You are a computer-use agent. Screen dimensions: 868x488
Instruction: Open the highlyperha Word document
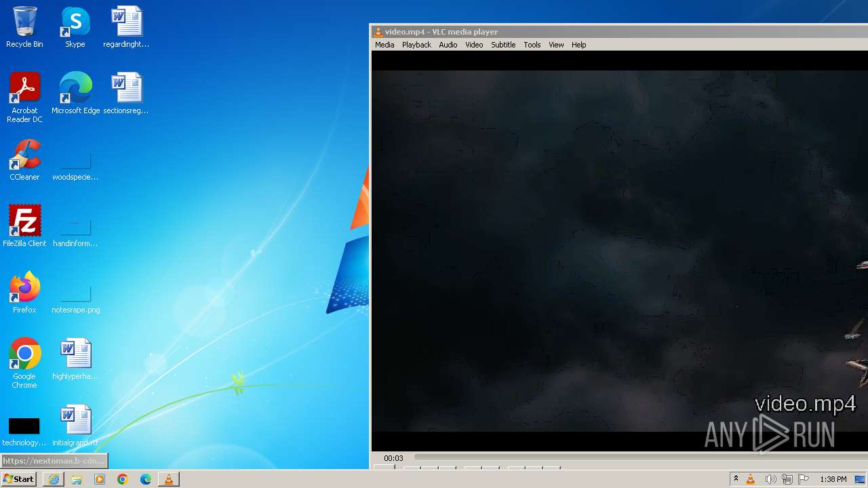pos(75,359)
